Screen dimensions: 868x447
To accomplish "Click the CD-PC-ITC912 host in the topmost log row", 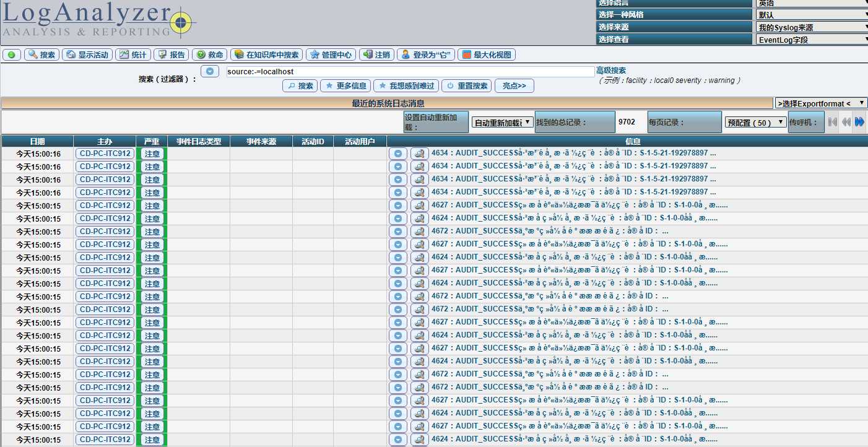I will (x=105, y=154).
